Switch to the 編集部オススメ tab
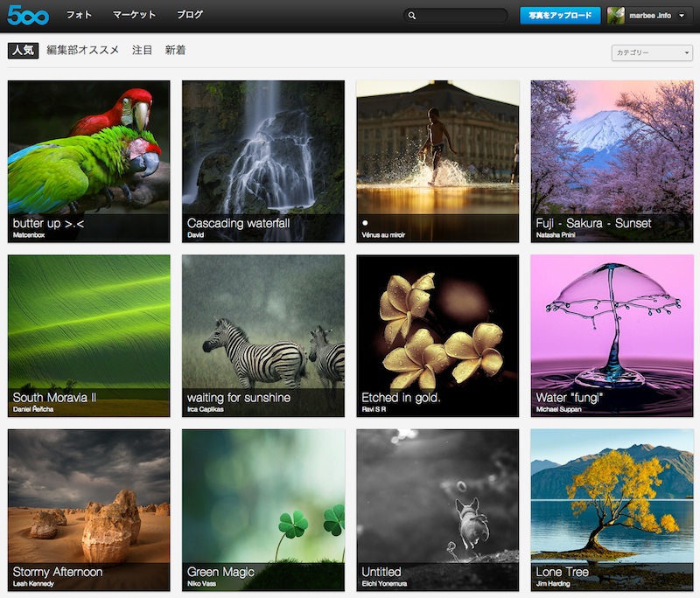The width and height of the screenshot is (700, 598). (x=83, y=50)
